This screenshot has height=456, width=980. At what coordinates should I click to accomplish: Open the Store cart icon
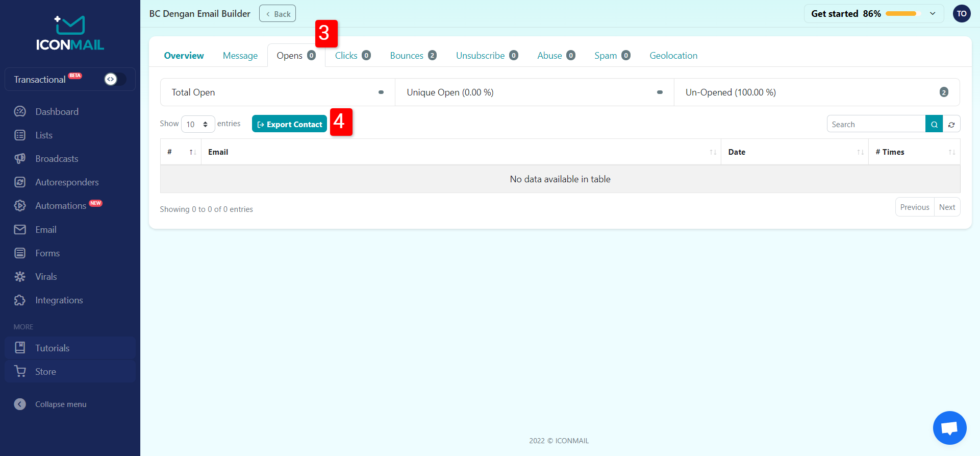pyautogui.click(x=20, y=372)
